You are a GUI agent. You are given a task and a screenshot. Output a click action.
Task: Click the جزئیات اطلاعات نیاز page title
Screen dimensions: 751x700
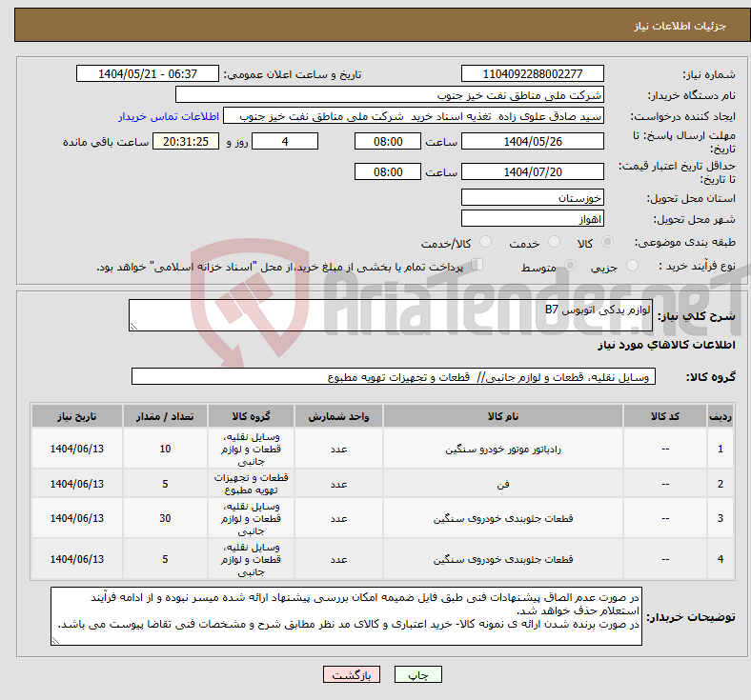(680, 26)
